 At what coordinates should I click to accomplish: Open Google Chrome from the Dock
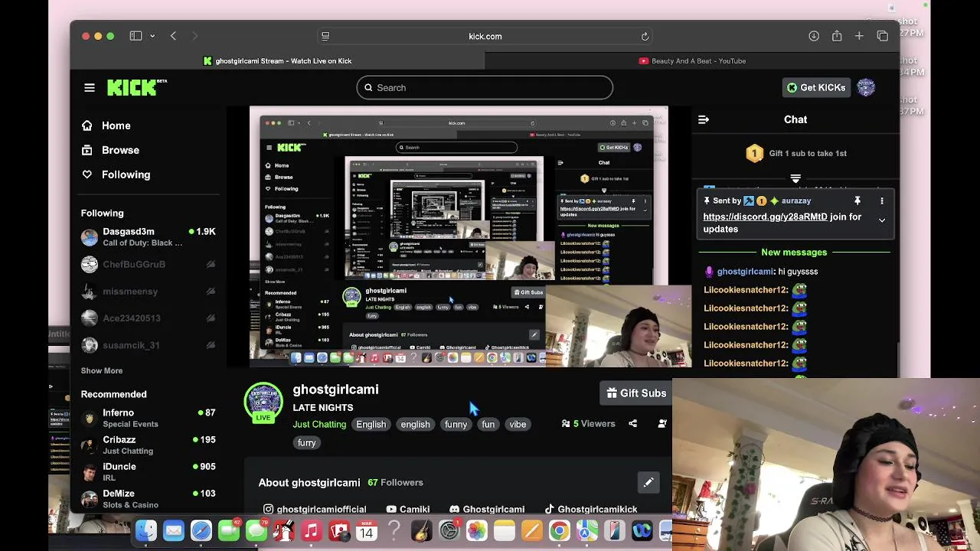pyautogui.click(x=559, y=530)
